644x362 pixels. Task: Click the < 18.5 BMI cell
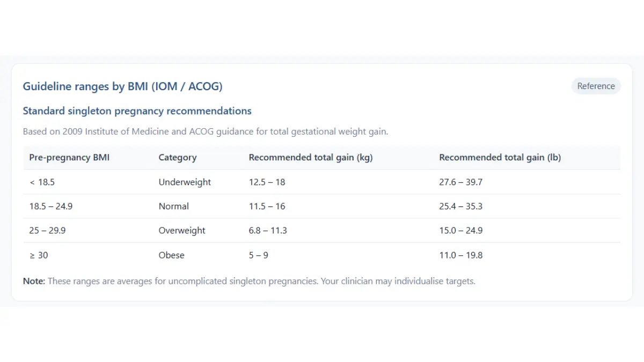pos(42,182)
